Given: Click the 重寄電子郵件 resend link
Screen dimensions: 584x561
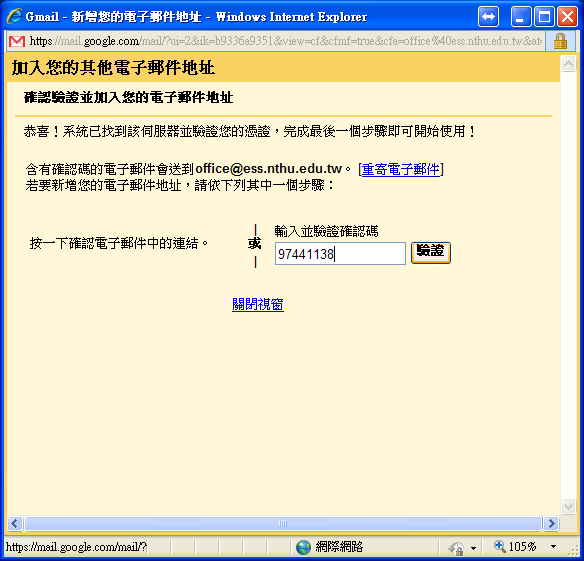Looking at the screenshot, I should pos(400,169).
